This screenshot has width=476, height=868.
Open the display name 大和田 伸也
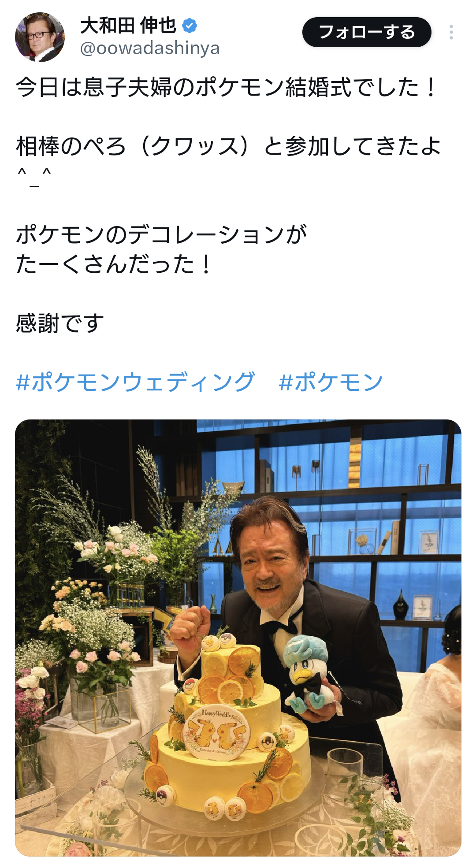tap(128, 26)
